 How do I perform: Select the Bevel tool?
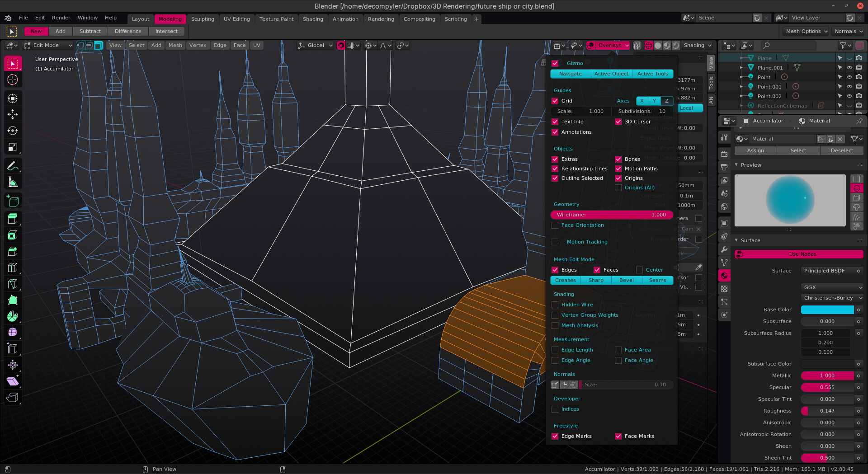[13, 252]
